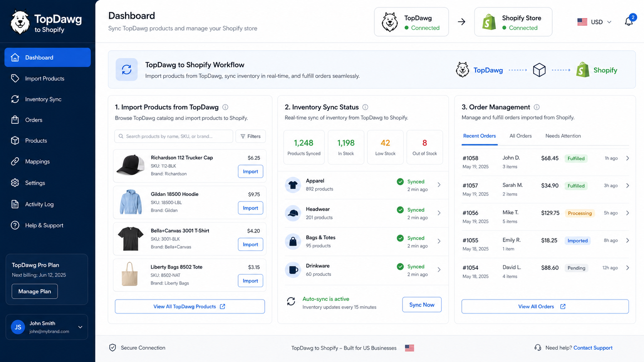Click the Low Stock 42 stat card
The image size is (644, 362).
[x=385, y=147]
